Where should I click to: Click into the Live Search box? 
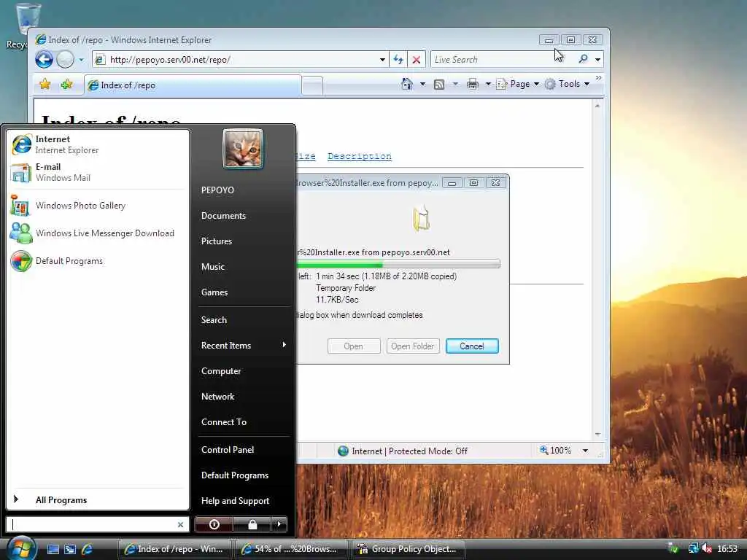(503, 60)
